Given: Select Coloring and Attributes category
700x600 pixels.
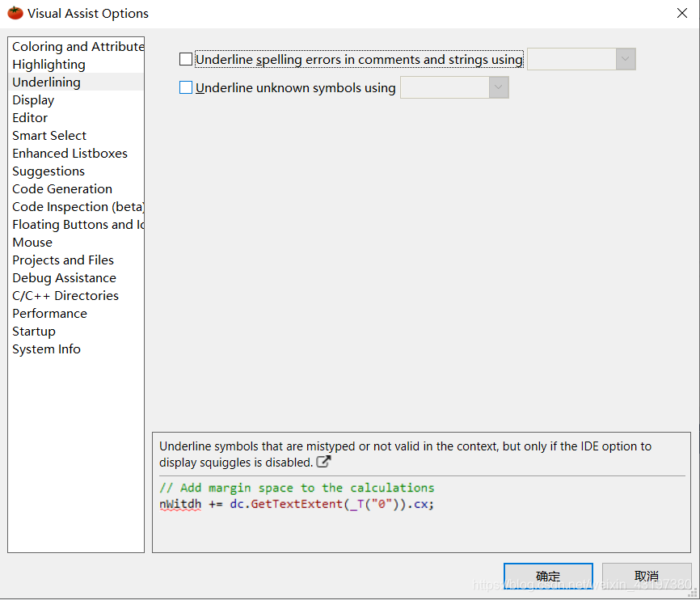Looking at the screenshot, I should 78,46.
